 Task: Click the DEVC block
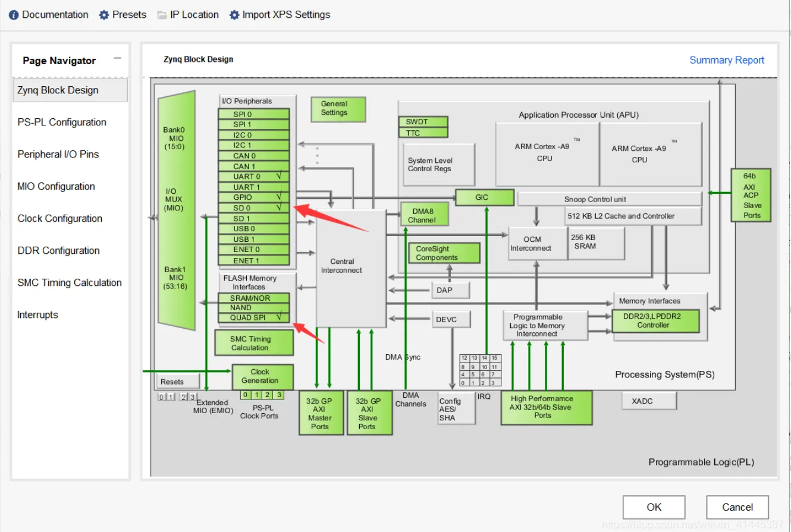coord(451,320)
